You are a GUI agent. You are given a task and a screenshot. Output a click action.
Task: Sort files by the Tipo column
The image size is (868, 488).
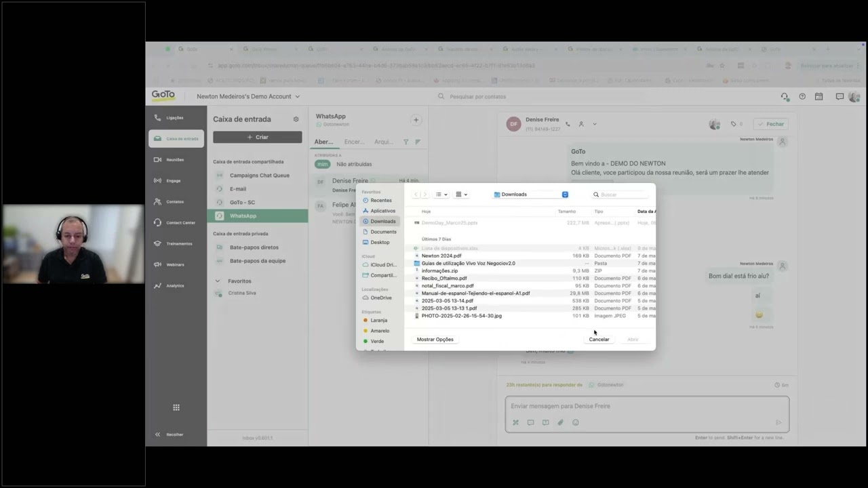599,211
